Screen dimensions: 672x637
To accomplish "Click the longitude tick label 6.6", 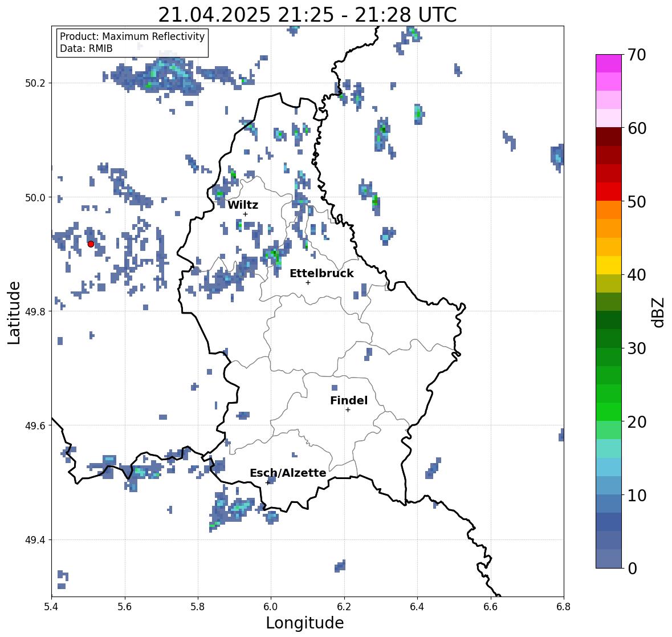I will tap(490, 607).
